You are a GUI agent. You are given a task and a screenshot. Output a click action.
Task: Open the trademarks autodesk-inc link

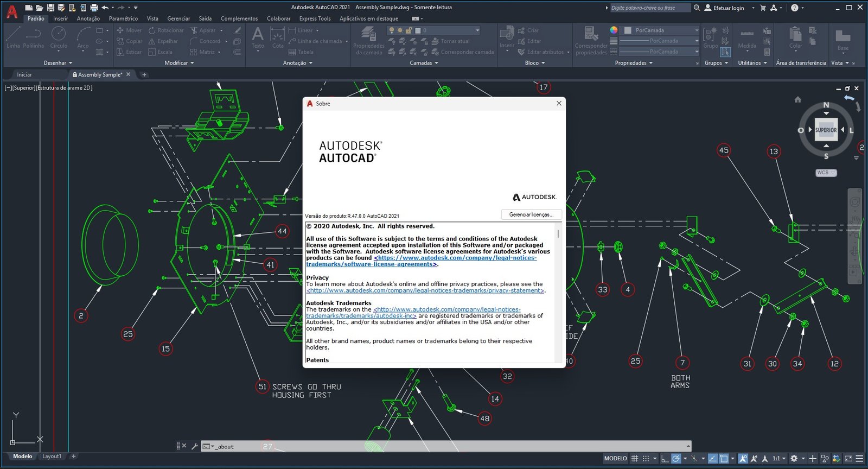413,313
